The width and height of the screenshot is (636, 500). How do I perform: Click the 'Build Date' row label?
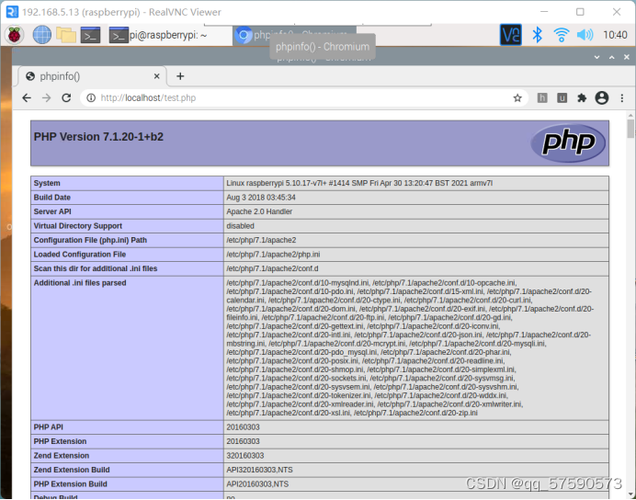coord(52,197)
